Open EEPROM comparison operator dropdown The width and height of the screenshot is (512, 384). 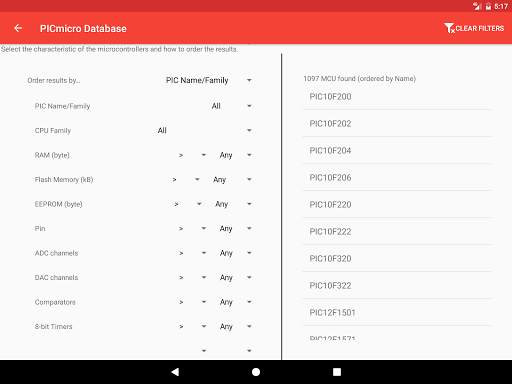(188, 204)
